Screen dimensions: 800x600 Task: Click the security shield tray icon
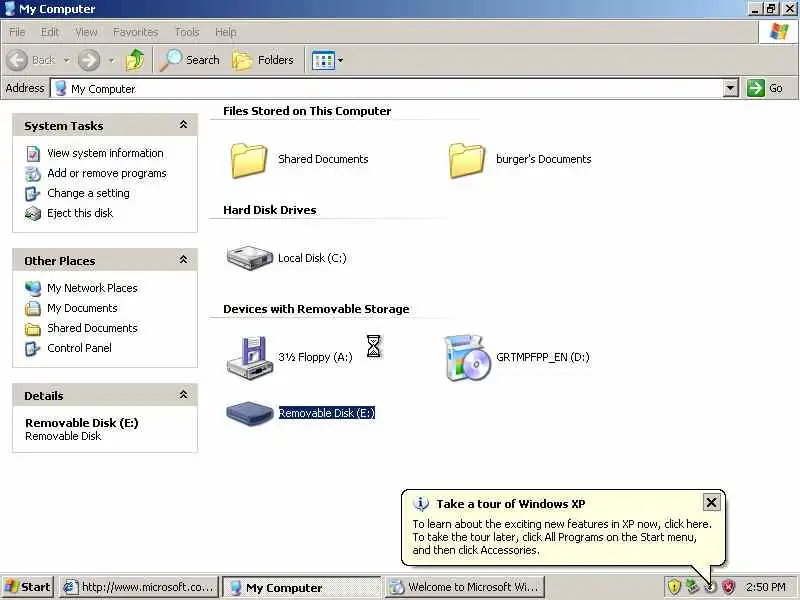click(674, 587)
